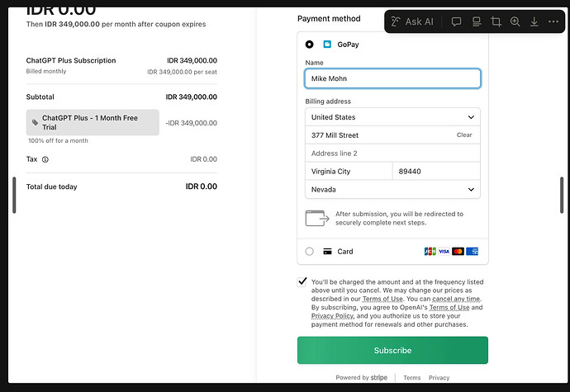The width and height of the screenshot is (570, 392).
Task: Click the left-side scrollbar handle
Action: [14, 195]
